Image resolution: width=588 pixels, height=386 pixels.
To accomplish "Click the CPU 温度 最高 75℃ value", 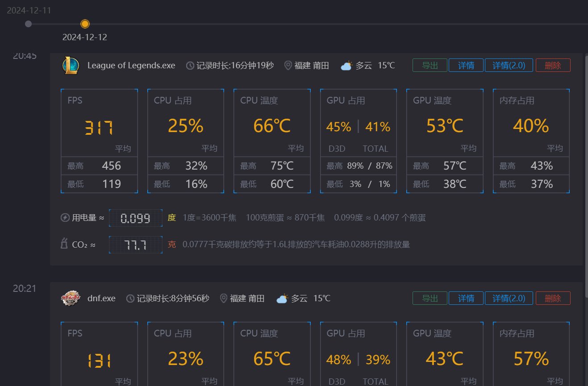I will 282,166.
